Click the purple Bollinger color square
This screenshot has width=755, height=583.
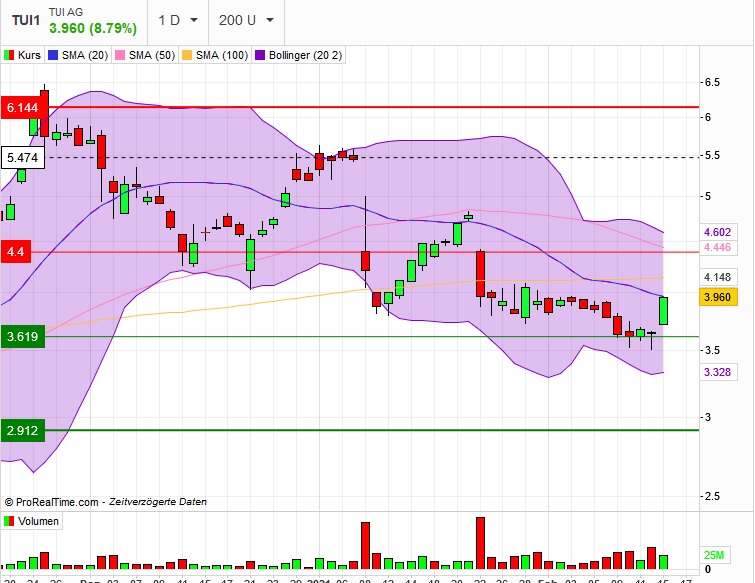[x=260, y=55]
